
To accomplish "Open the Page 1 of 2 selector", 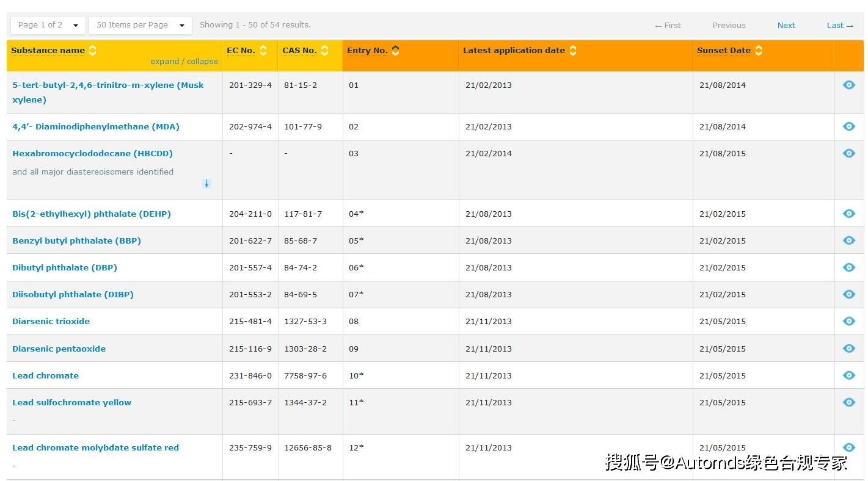I will (x=47, y=25).
